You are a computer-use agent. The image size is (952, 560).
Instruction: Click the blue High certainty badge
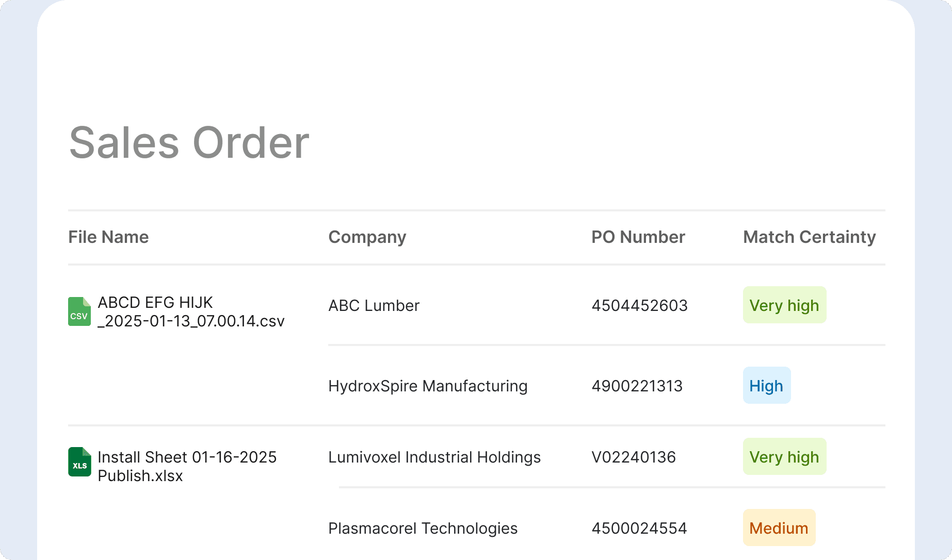pos(766,386)
